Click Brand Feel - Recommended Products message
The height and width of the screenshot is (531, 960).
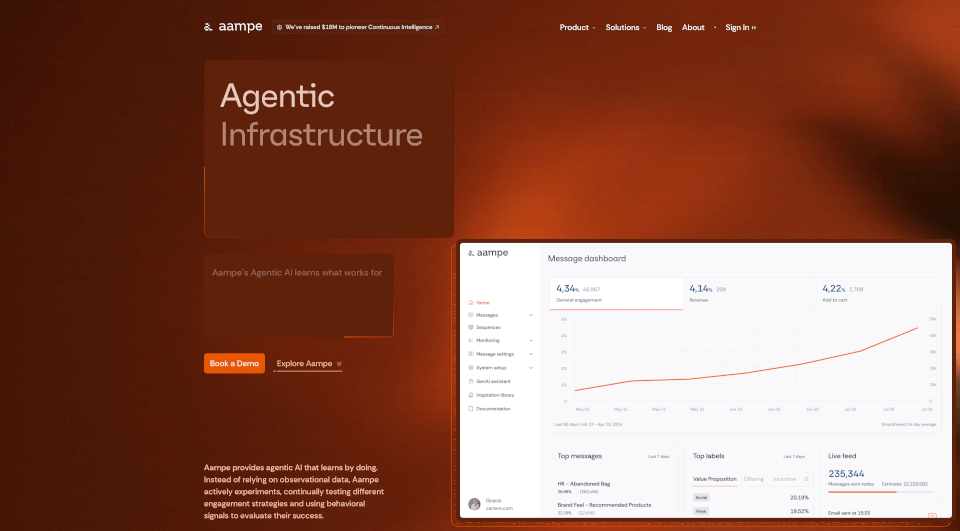604,505
